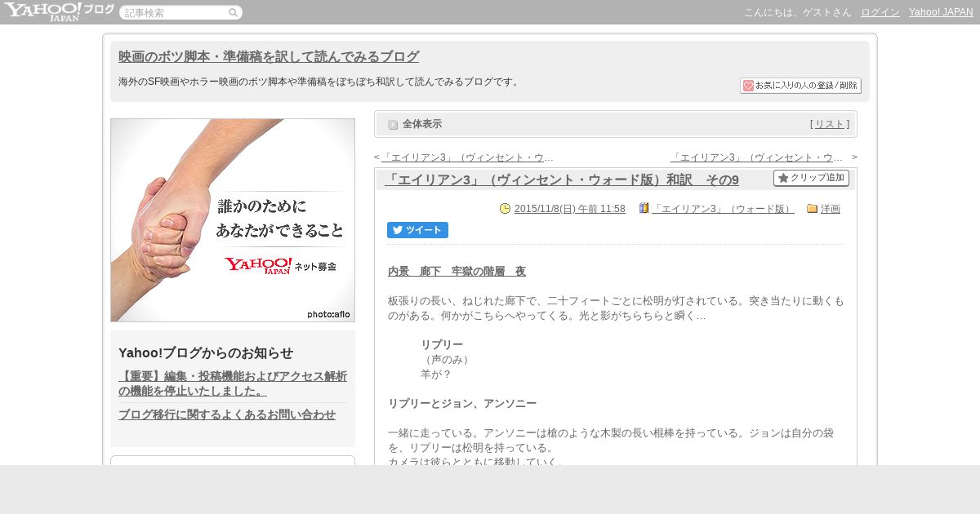Viewport: 980px width, 514px height.
Task: Open the Yahoo!ネット募金 handshake banner
Action: click(x=233, y=220)
